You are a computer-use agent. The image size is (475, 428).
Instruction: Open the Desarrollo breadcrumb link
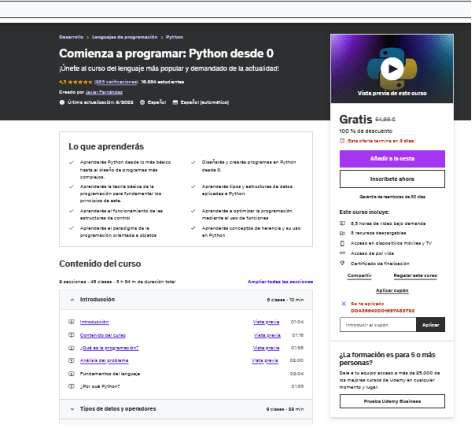tap(71, 37)
